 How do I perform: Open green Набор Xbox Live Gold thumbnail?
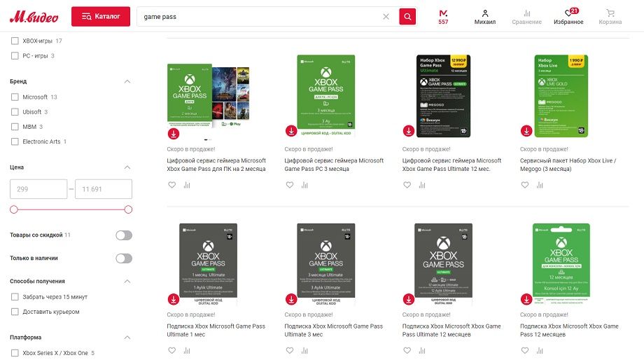point(561,96)
